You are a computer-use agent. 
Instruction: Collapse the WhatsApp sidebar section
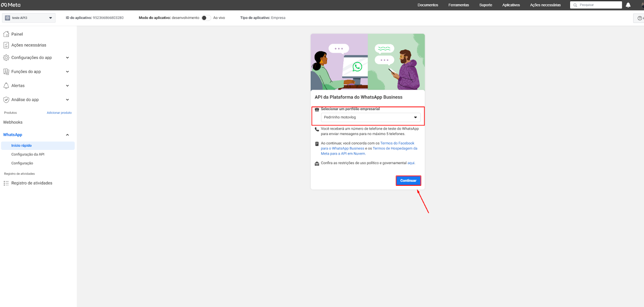tap(67, 135)
